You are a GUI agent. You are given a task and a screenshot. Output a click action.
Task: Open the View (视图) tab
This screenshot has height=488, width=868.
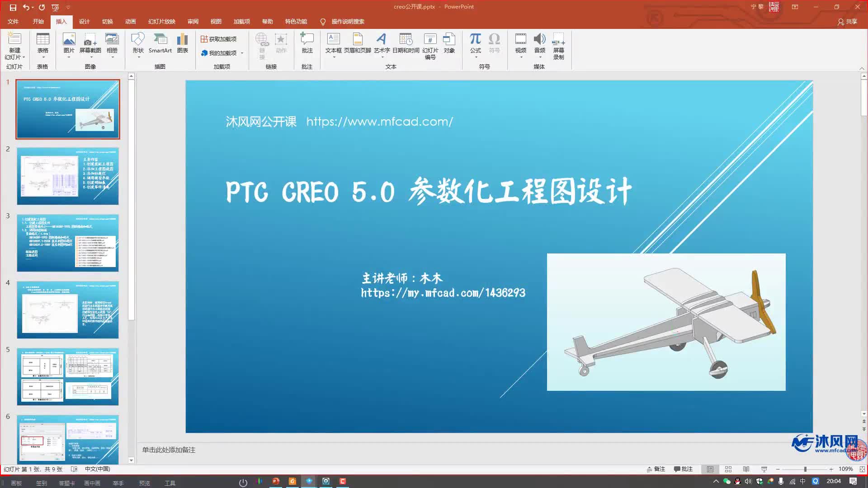click(216, 21)
